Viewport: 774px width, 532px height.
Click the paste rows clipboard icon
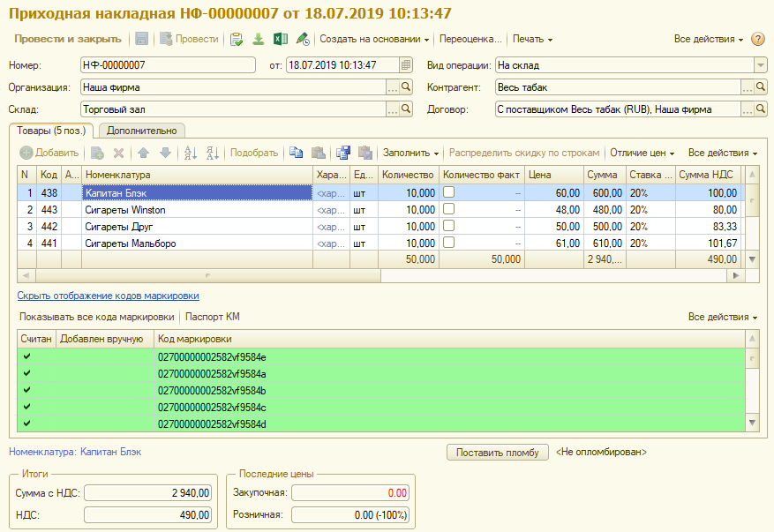click(319, 153)
